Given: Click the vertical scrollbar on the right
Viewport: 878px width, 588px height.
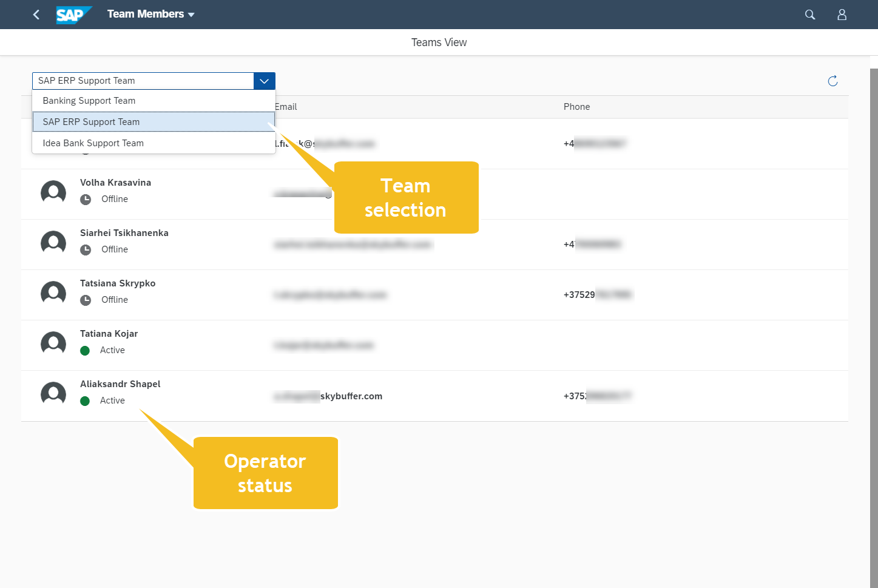Looking at the screenshot, I should coord(874,328).
